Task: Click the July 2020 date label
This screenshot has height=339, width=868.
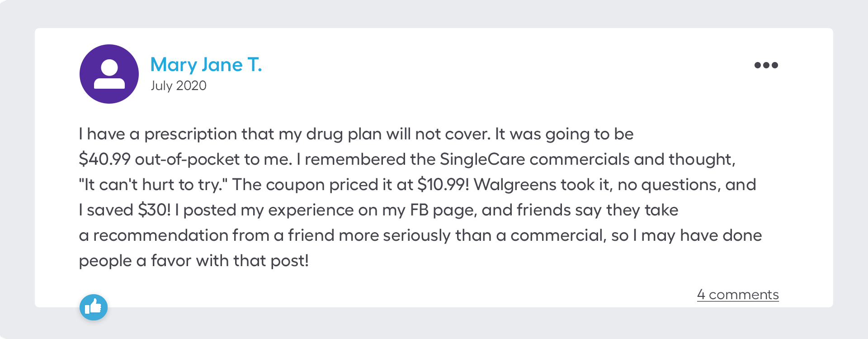Action: (x=178, y=86)
